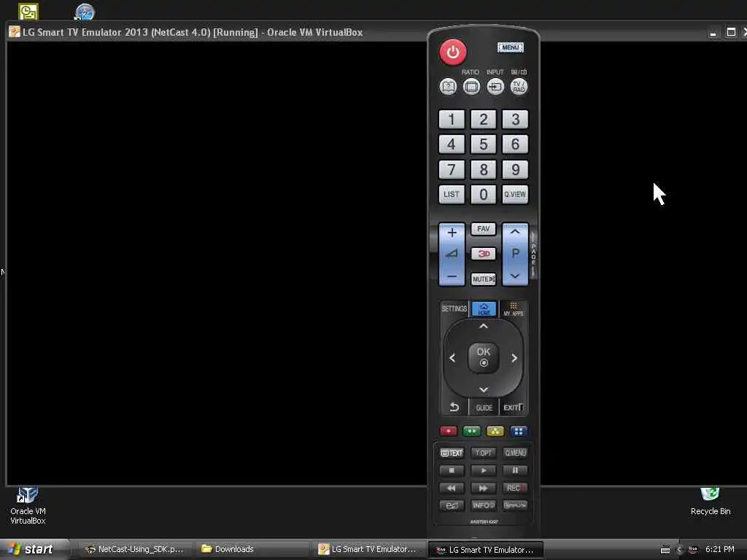Viewport: 747px width, 560px height.
Task: Select the Recycle Bin desktop icon
Action: click(711, 502)
